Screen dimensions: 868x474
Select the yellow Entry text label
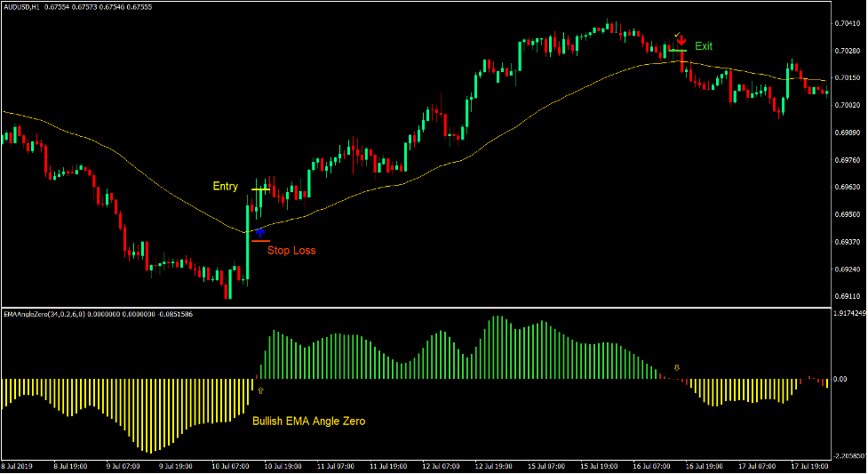(x=225, y=187)
